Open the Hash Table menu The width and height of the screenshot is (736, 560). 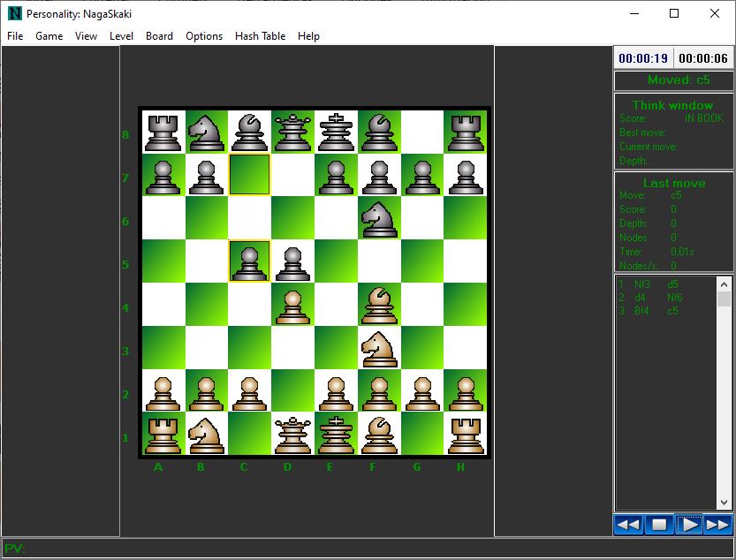pos(260,36)
